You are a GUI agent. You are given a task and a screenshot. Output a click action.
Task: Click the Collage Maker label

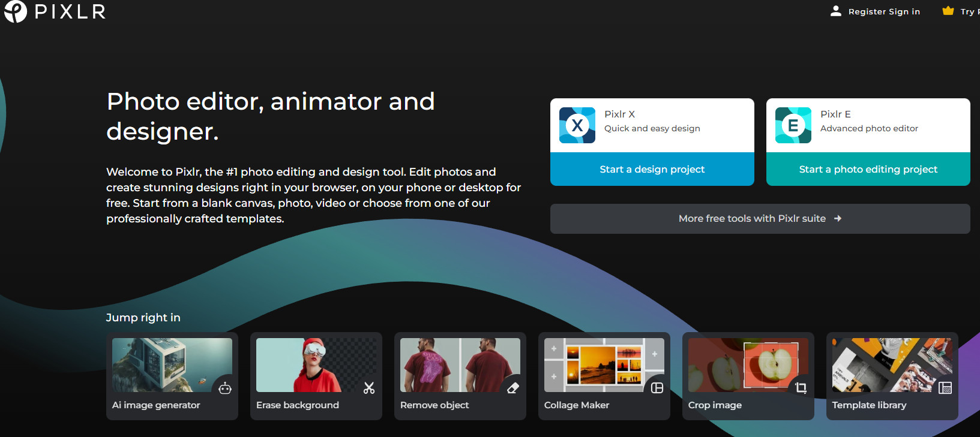[577, 405]
